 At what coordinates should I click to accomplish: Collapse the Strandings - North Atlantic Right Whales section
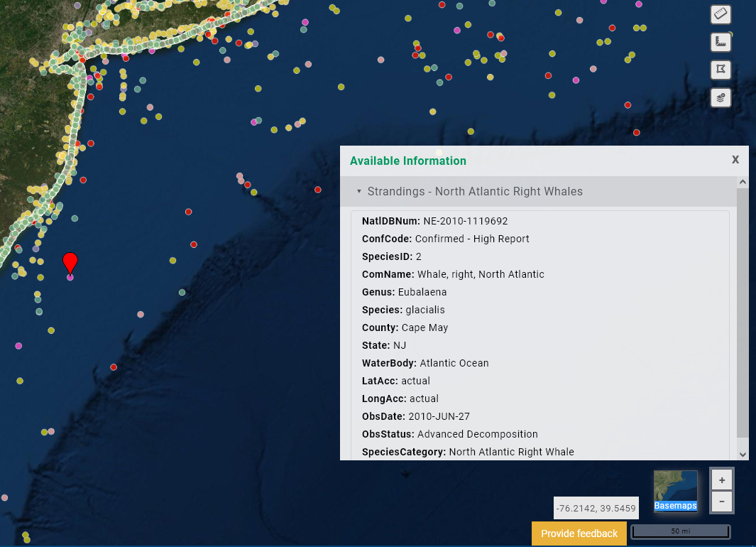(x=359, y=192)
